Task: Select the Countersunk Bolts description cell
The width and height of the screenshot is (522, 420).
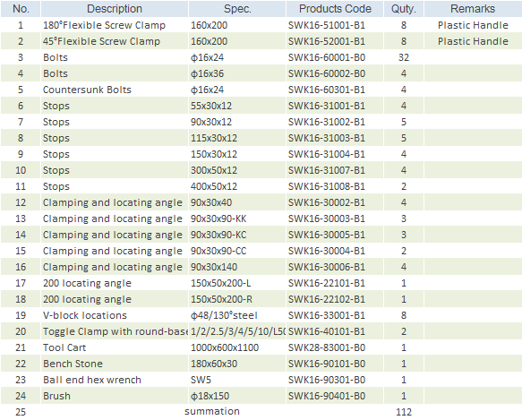Action: click(115, 90)
